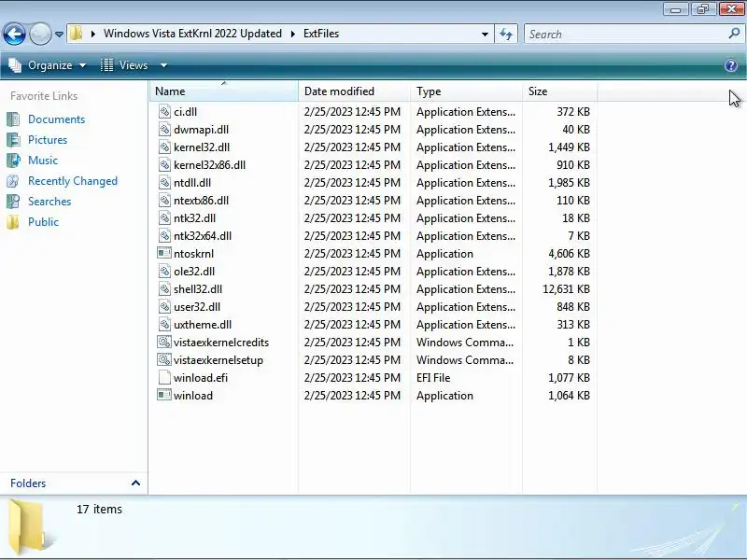The width and height of the screenshot is (747, 560).
Task: Open Documents favorite link
Action: pyautogui.click(x=56, y=119)
